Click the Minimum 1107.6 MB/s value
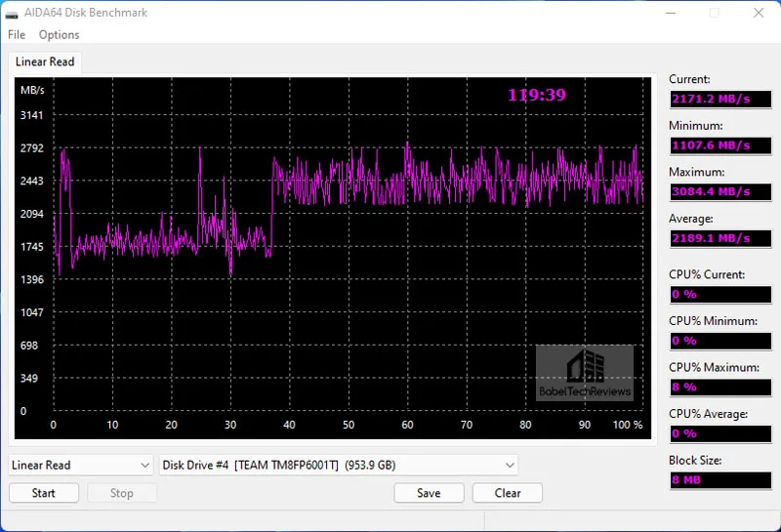781x532 pixels. click(720, 145)
